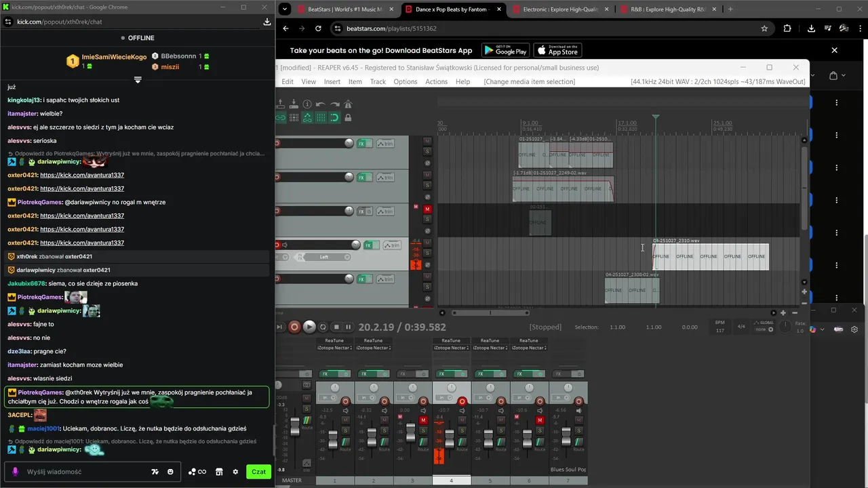Click the master volume fader
Image resolution: width=868 pixels, height=488 pixels.
coord(295,427)
